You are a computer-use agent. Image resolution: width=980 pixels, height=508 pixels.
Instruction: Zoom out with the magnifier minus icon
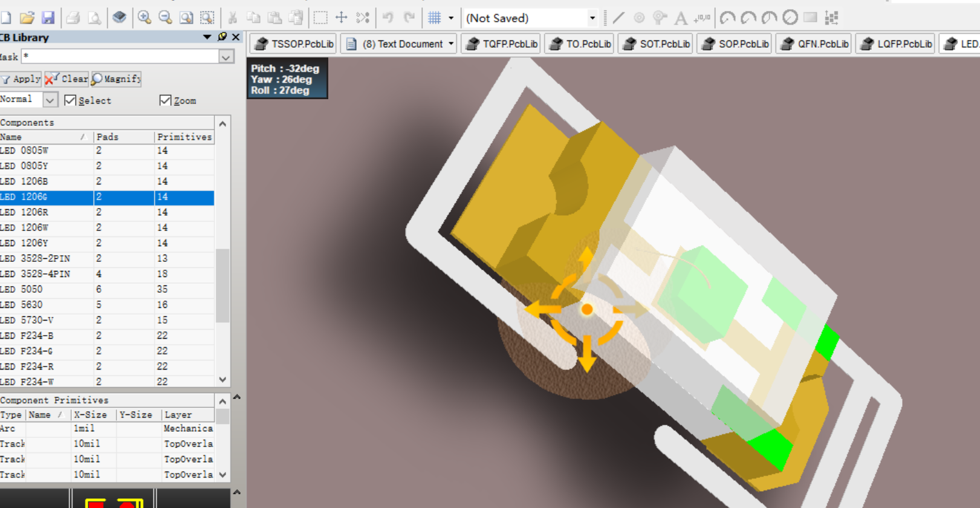(165, 18)
